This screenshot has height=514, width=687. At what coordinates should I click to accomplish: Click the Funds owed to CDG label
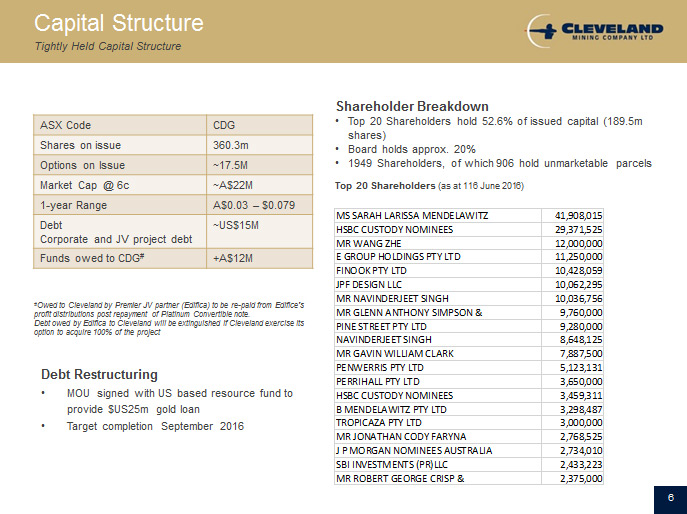[92, 258]
